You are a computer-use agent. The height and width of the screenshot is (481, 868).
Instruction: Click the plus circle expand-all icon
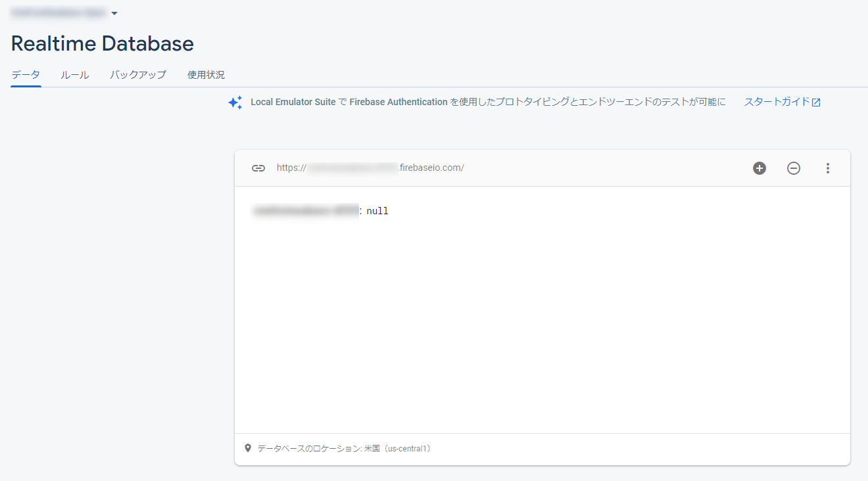(x=759, y=168)
